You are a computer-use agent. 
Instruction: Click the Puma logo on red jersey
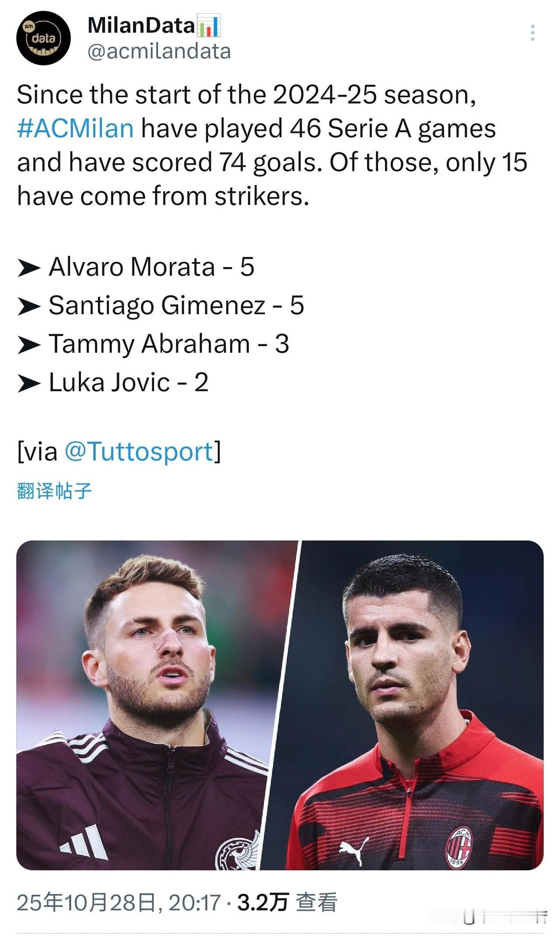pos(354,849)
